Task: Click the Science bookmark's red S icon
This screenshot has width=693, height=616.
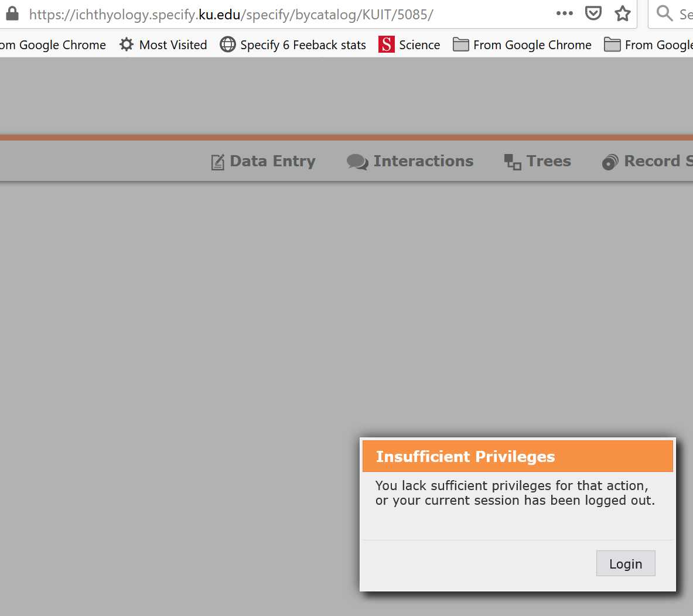Action: tap(385, 44)
